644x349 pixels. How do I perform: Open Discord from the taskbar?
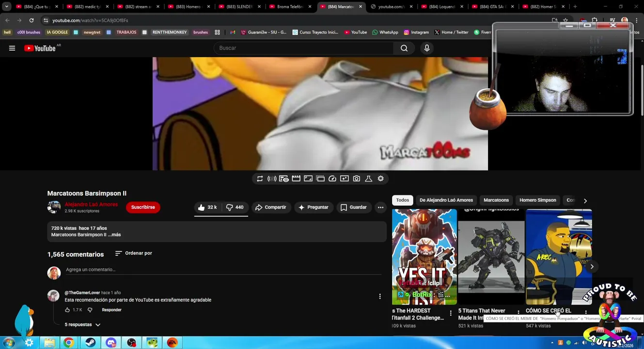click(111, 343)
